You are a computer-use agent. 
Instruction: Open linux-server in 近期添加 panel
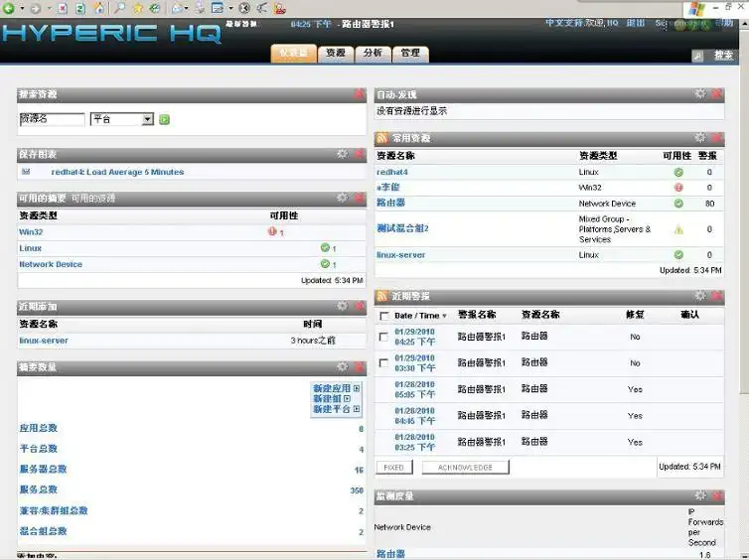[44, 341]
